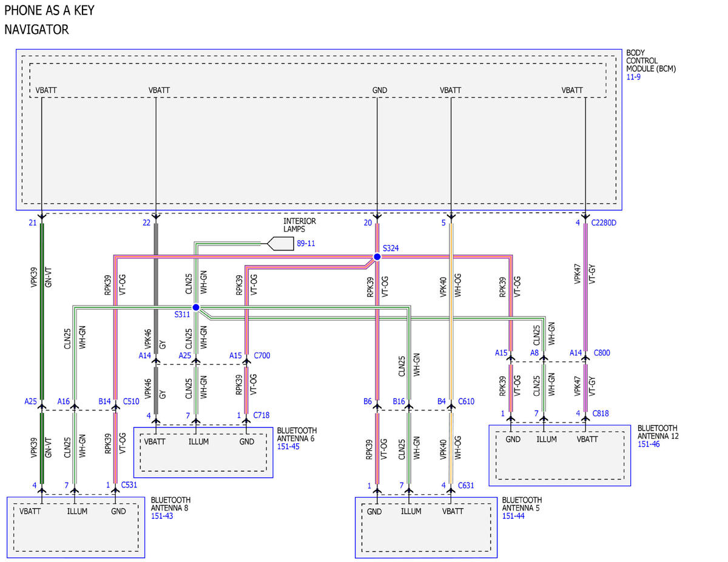
Task: Click the B4 pin label
Action: (442, 401)
